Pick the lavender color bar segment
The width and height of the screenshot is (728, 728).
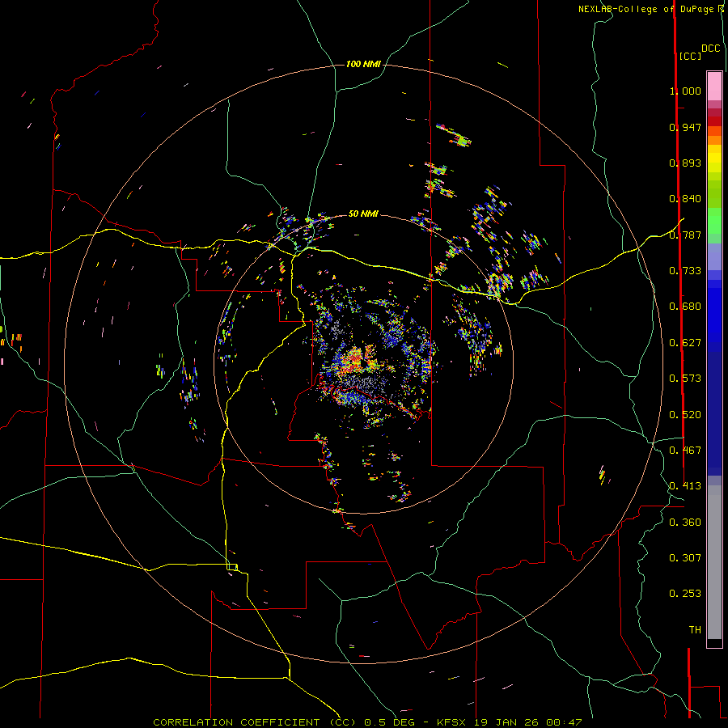click(x=714, y=256)
